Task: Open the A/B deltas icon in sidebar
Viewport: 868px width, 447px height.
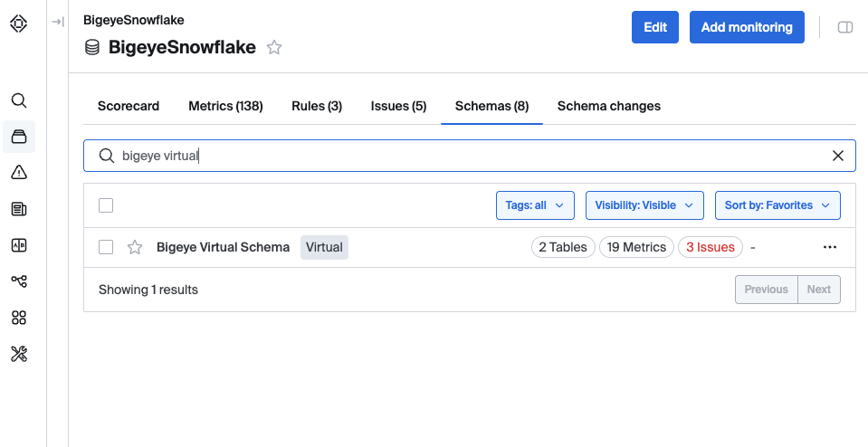Action: [x=19, y=245]
